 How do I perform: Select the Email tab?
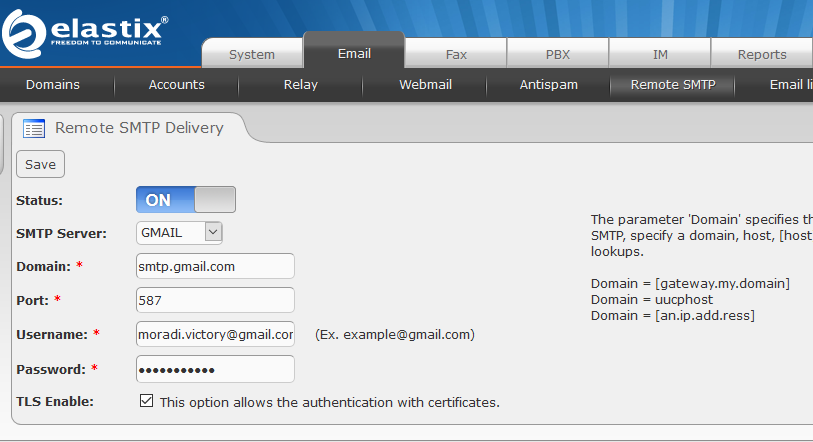click(354, 53)
